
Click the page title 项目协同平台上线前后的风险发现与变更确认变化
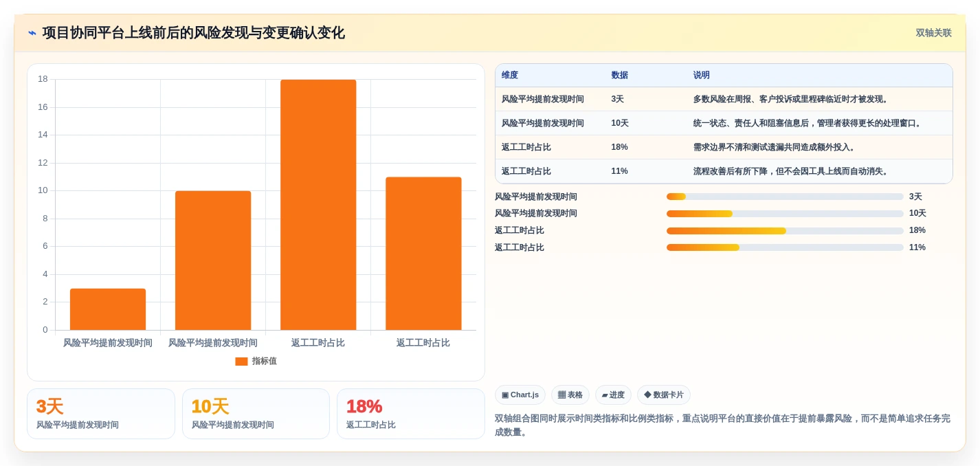(194, 33)
